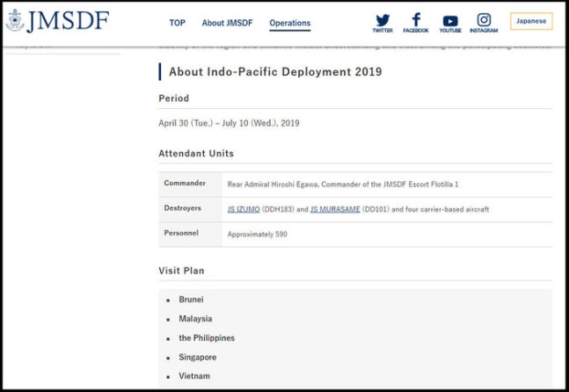Select Vietnam in the Visit Plan list

click(194, 376)
